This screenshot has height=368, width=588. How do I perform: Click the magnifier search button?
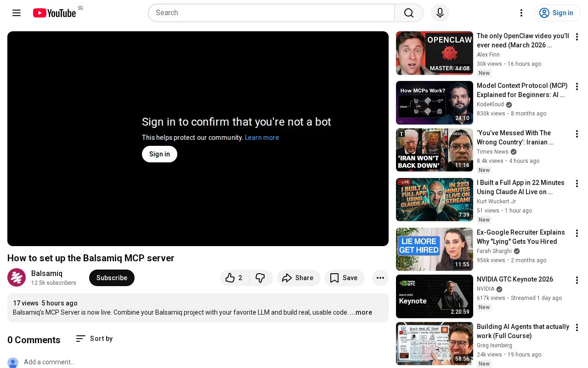click(x=409, y=13)
